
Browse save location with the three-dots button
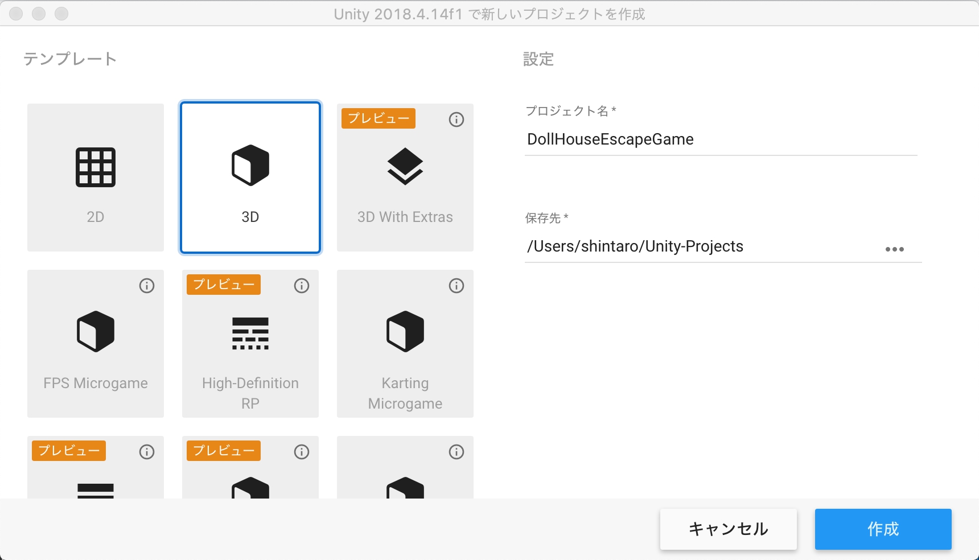pos(895,249)
